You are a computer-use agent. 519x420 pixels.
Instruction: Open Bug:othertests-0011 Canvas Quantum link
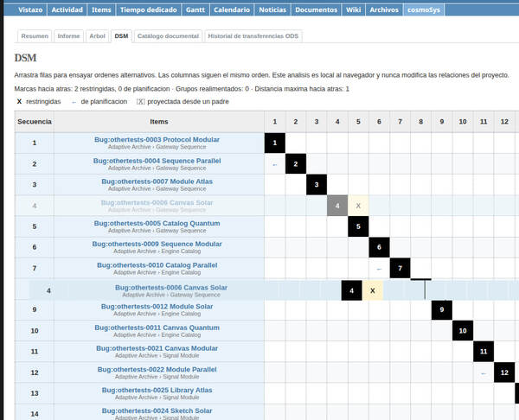click(157, 328)
